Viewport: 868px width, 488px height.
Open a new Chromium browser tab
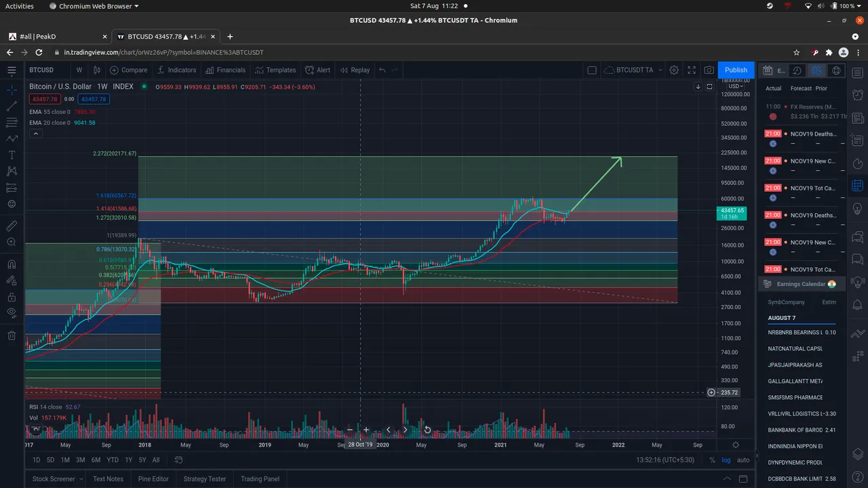click(x=230, y=37)
